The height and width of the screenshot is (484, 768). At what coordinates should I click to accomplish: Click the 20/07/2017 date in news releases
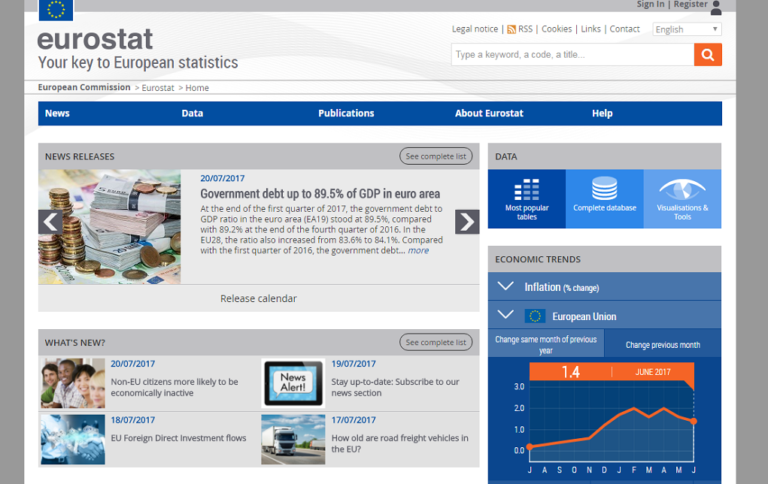[222, 178]
